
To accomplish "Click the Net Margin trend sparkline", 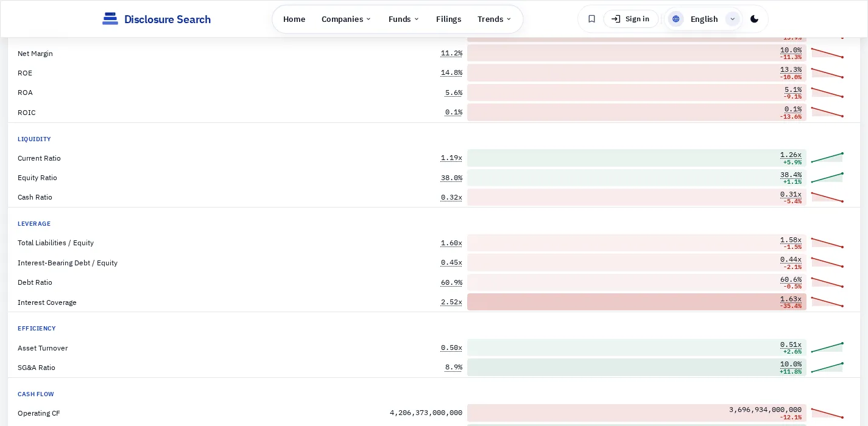I will click(x=827, y=53).
